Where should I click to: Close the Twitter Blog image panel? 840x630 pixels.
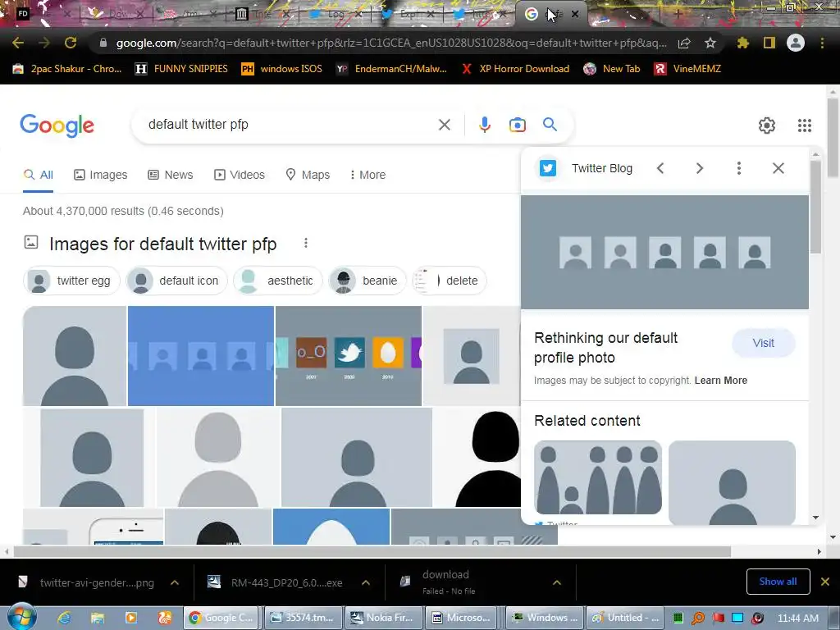point(778,168)
